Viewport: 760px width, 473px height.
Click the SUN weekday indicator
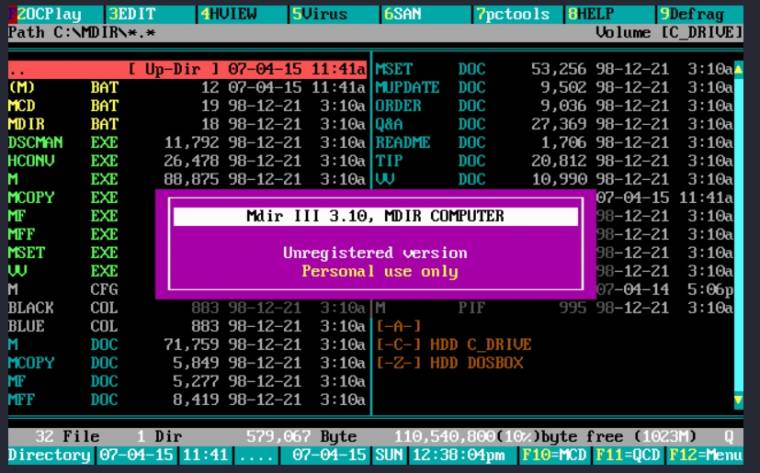[389, 455]
